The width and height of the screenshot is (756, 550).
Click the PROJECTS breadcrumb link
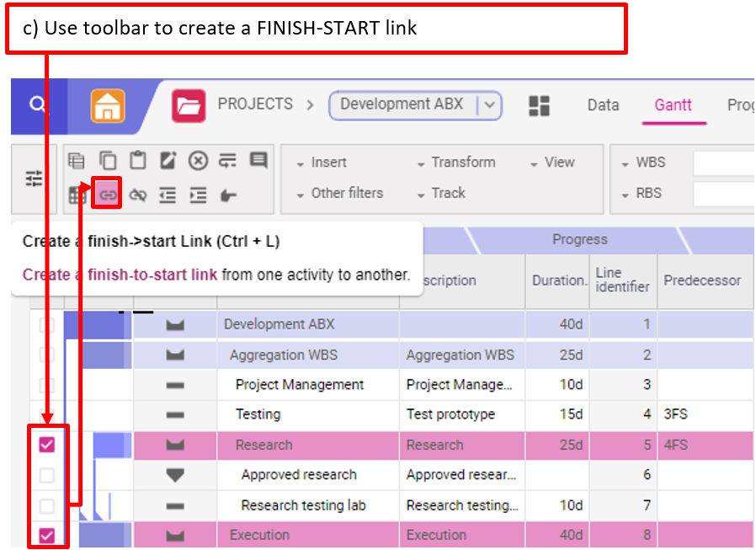tap(255, 104)
